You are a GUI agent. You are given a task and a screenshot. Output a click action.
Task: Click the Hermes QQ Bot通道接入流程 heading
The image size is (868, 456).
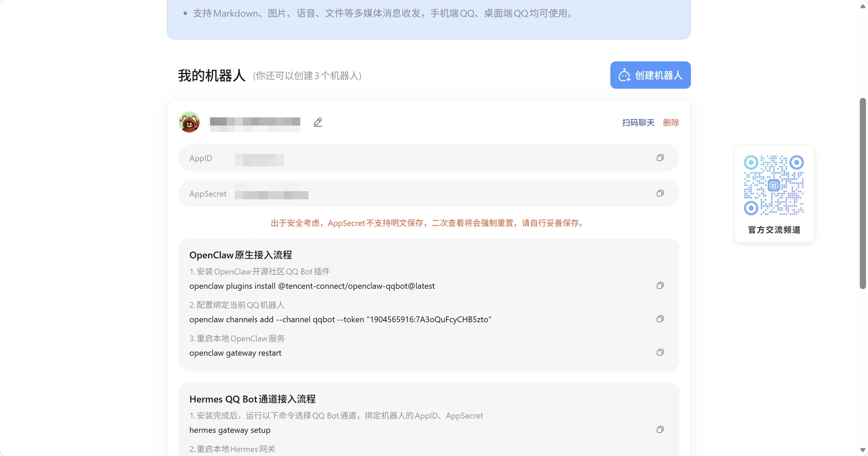[x=252, y=399]
